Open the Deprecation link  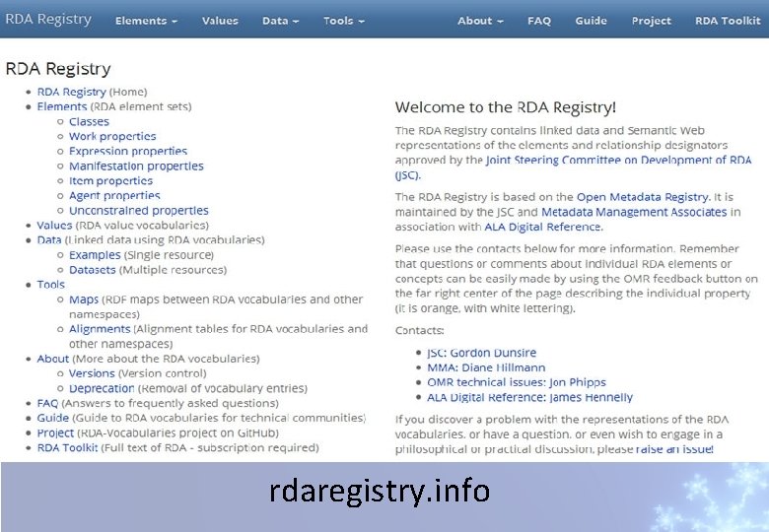point(102,388)
